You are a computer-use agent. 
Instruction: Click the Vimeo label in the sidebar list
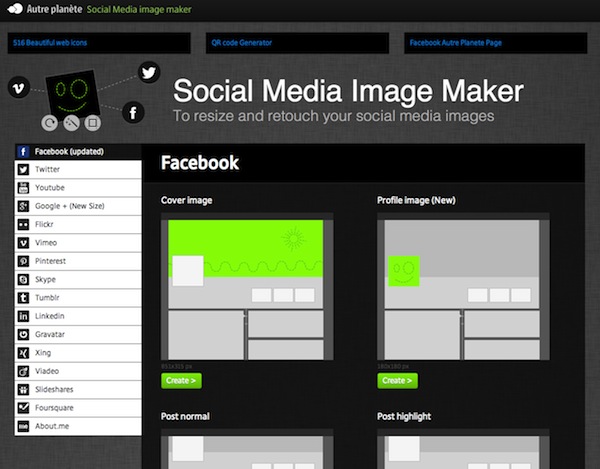coord(46,243)
